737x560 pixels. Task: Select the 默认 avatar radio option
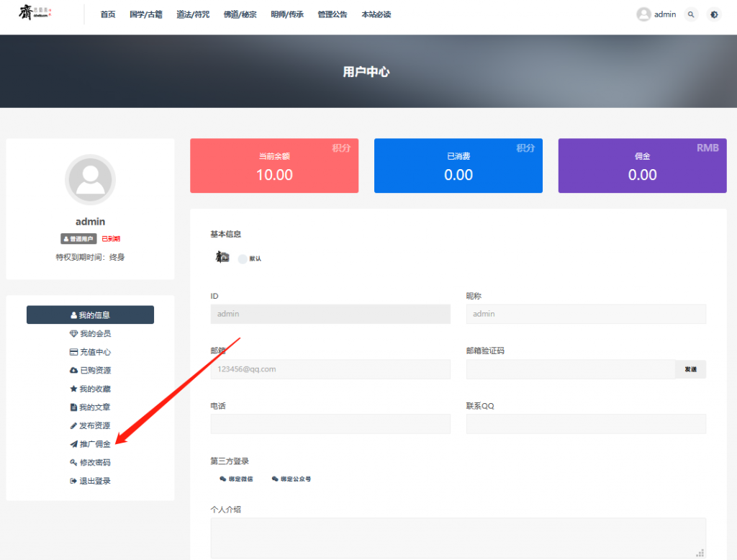coord(243,258)
